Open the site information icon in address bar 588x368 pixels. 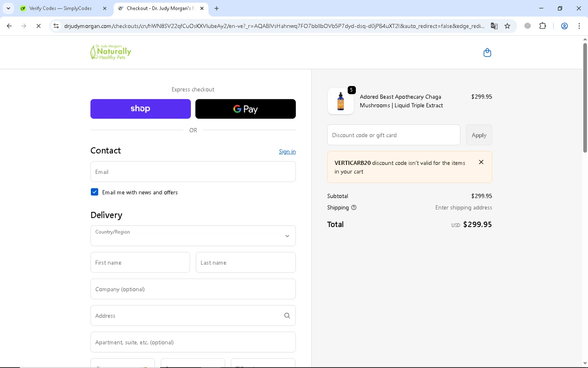pyautogui.click(x=56, y=26)
